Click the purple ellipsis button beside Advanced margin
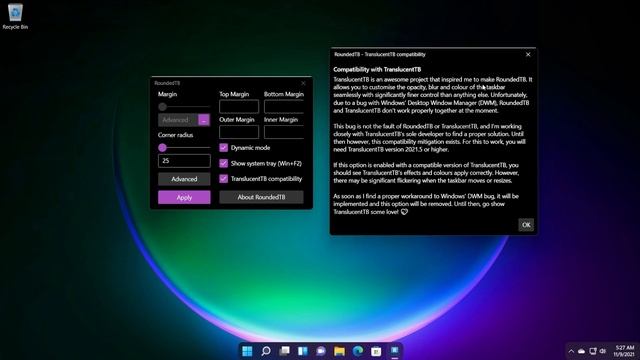Image resolution: width=640 pixels, height=360 pixels. pos(204,120)
